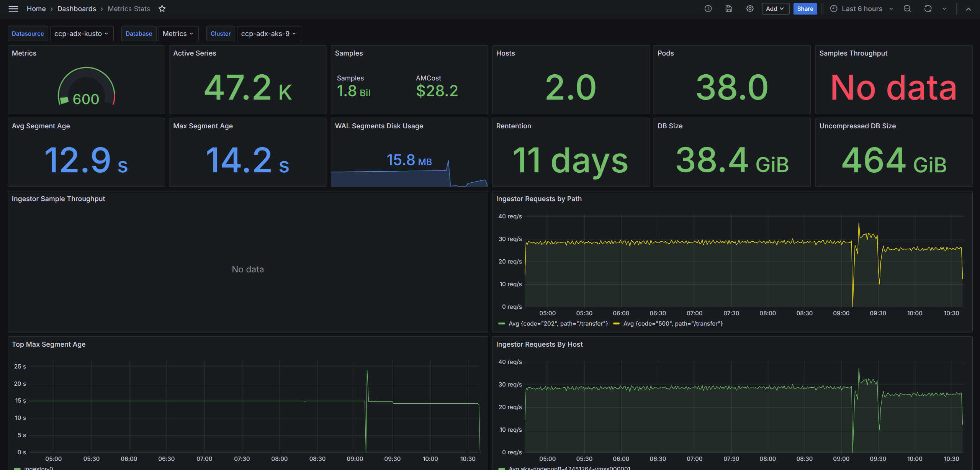Zoom out the time range
This screenshot has height=470, width=980.
coord(907,9)
